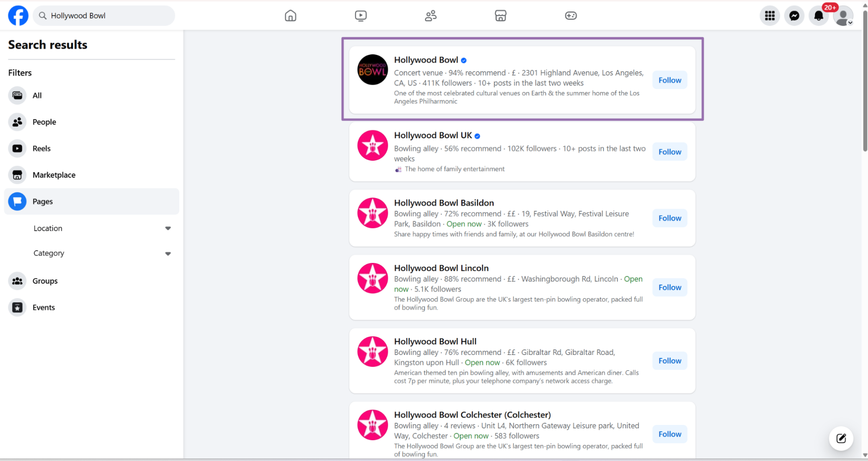Screen dimensions: 868x461
Task: Open the Hollywood Bowl page logo
Action: (373, 70)
